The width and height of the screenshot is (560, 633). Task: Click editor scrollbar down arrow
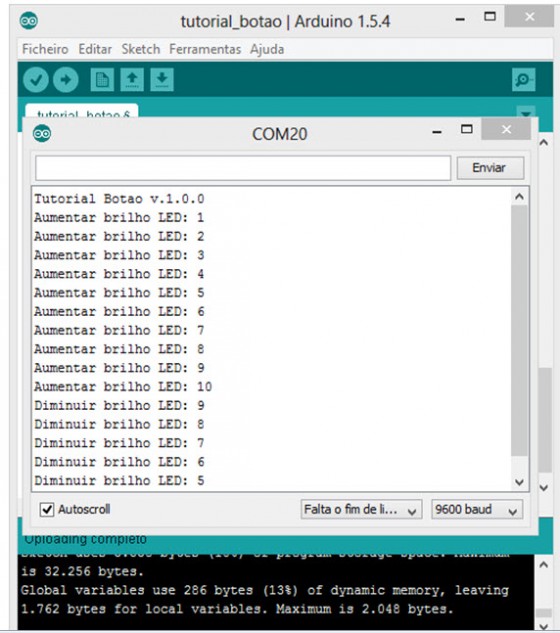[544, 487]
